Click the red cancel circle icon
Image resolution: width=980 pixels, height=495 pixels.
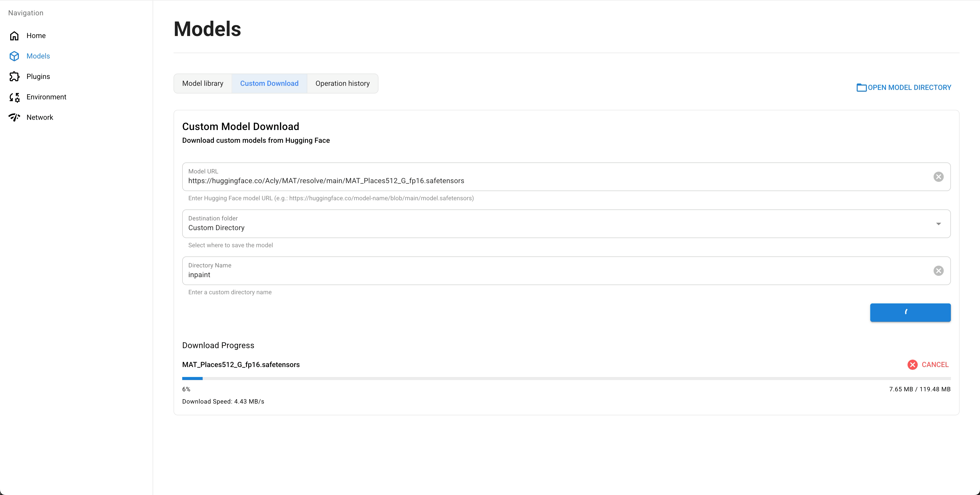pyautogui.click(x=912, y=365)
